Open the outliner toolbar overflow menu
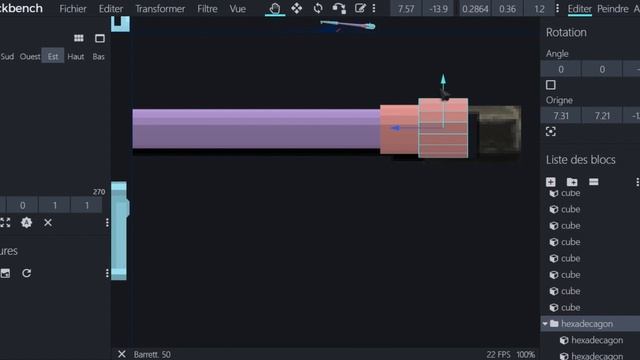The width and height of the screenshot is (640, 360). [x=637, y=182]
